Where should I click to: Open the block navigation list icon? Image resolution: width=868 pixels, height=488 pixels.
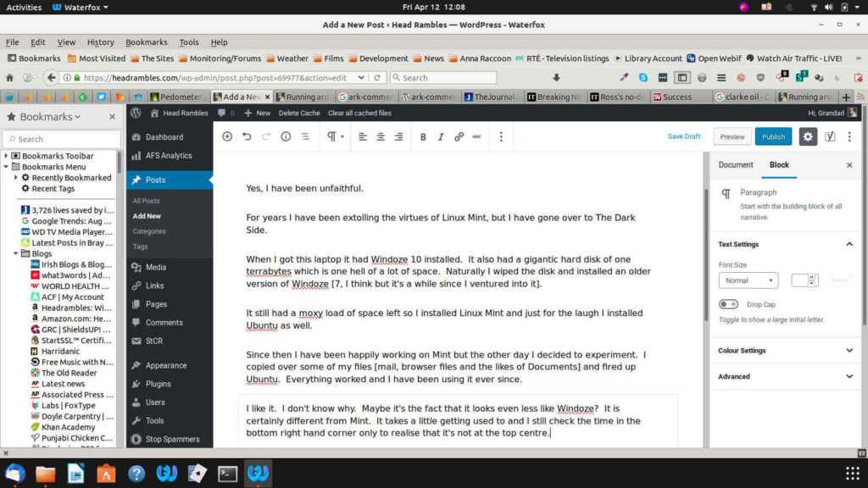(x=305, y=136)
